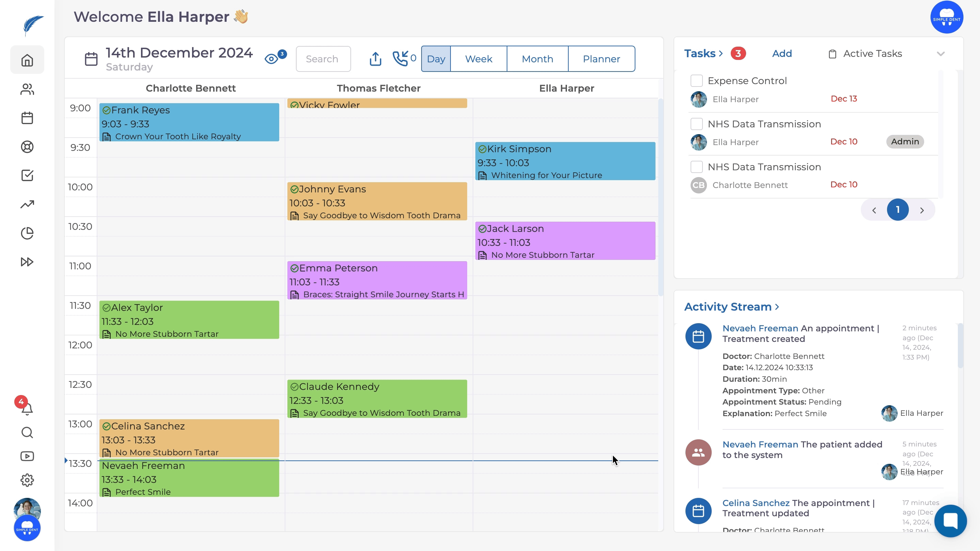Check the Expense Control task checkbox
This screenshot has width=980, height=551.
pos(696,81)
